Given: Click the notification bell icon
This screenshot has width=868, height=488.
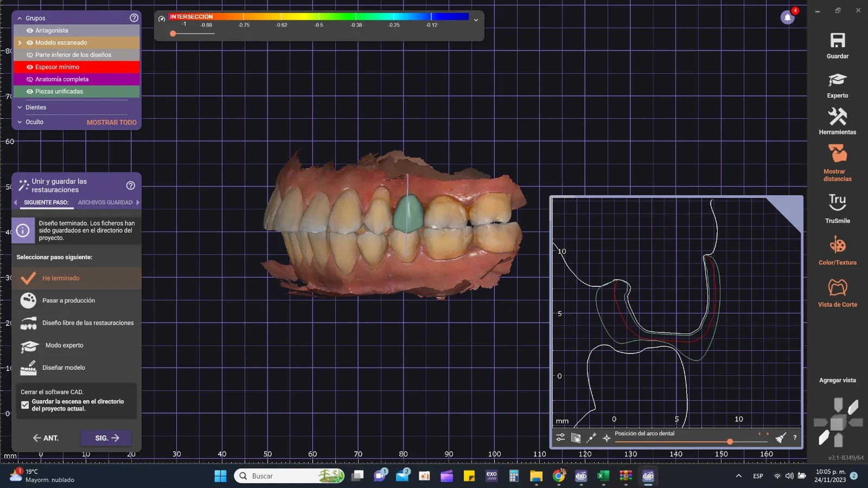Looking at the screenshot, I should coord(788,17).
